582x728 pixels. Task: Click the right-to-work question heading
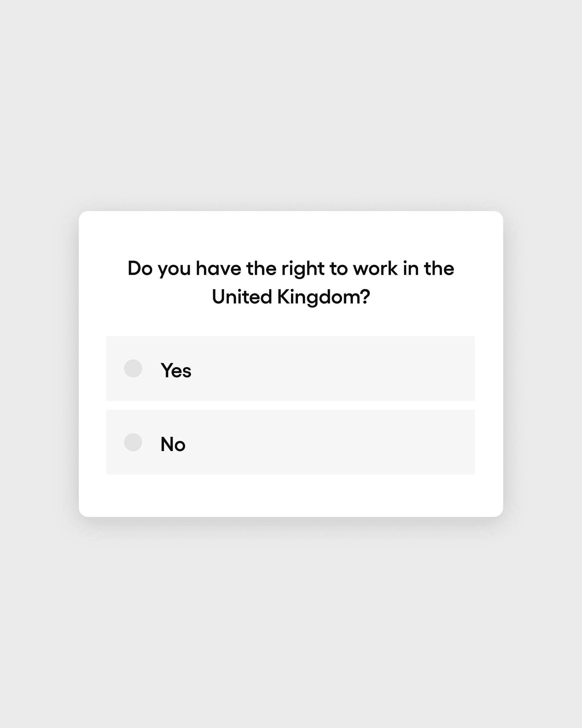pos(291,269)
